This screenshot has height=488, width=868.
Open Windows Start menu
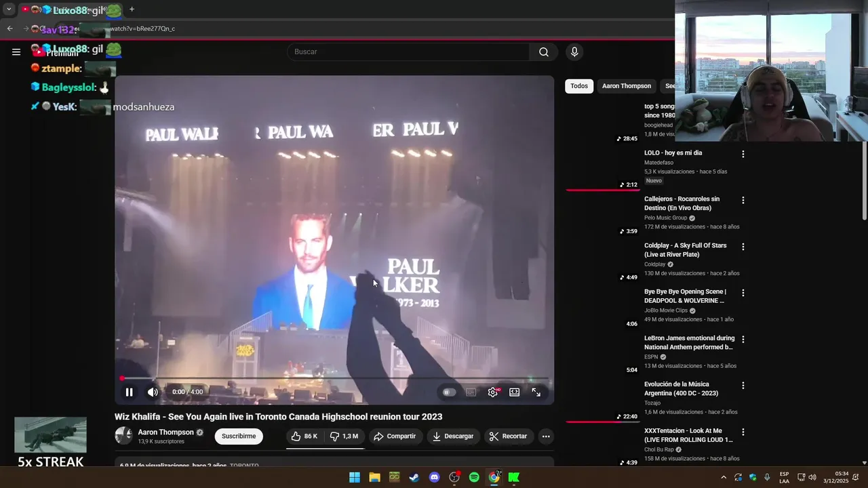(355, 477)
